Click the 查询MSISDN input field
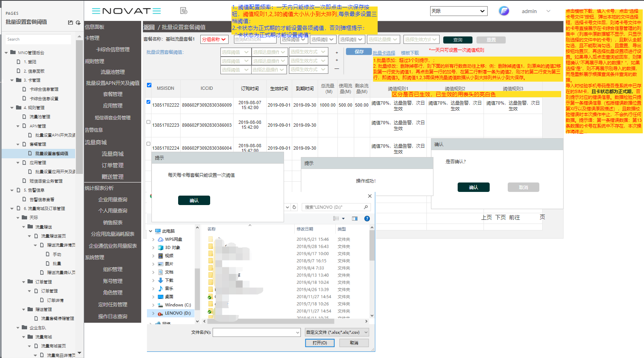 pyautogui.click(x=255, y=39)
